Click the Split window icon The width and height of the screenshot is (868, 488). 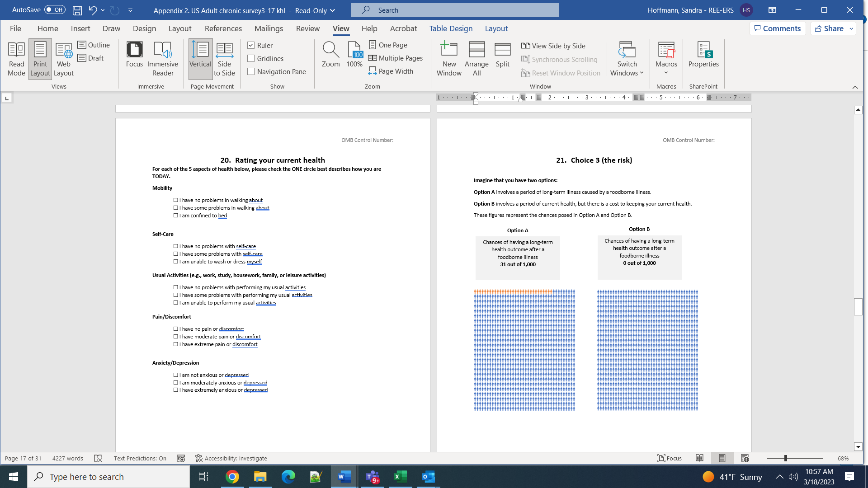pos(502,54)
